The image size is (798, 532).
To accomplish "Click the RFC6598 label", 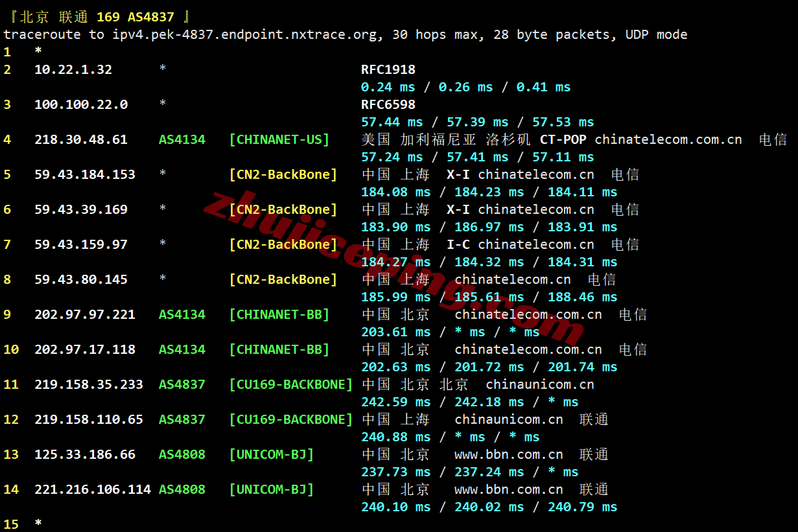I will tap(388, 104).
